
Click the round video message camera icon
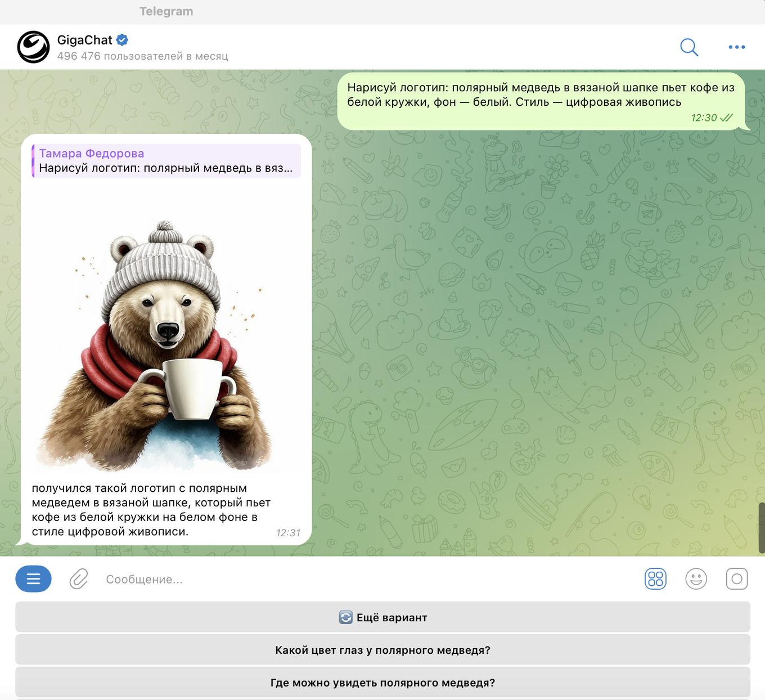pyautogui.click(x=736, y=579)
